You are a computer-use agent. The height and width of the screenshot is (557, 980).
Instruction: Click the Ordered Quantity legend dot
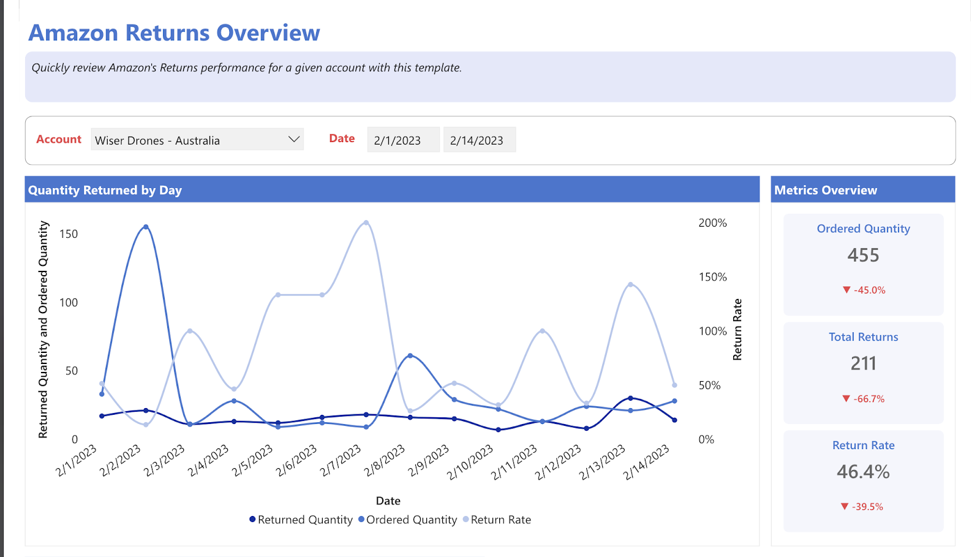pyautogui.click(x=361, y=520)
